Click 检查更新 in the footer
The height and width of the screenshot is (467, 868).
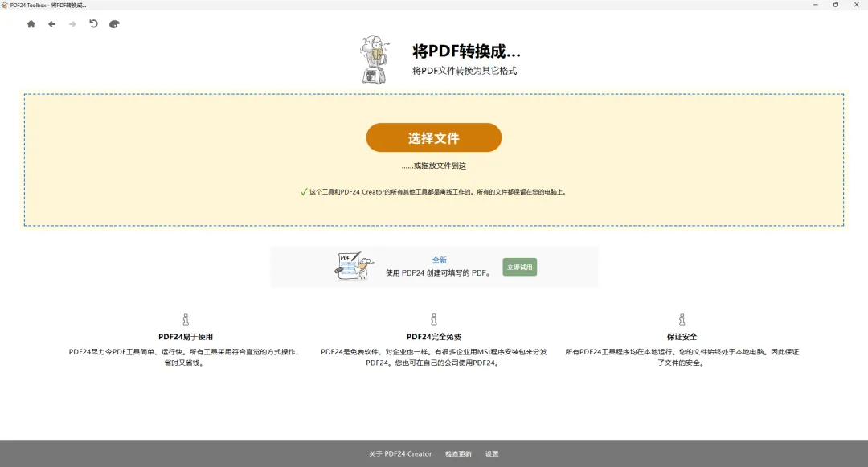[458, 453]
